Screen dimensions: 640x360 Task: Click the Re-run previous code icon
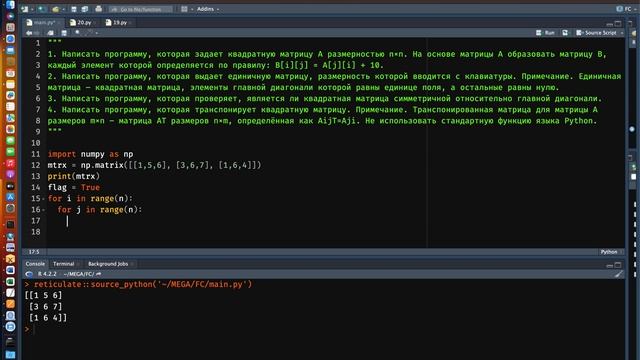pos(565,33)
